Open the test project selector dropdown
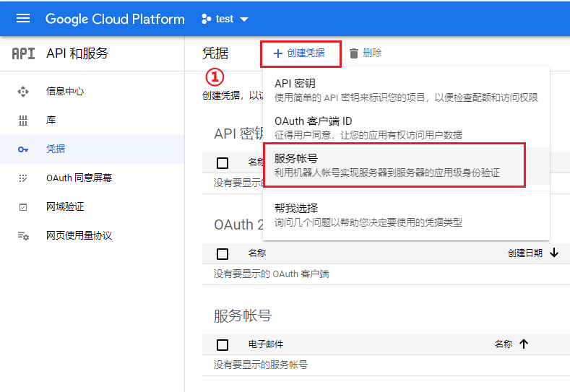This screenshot has width=570, height=392. pyautogui.click(x=223, y=19)
